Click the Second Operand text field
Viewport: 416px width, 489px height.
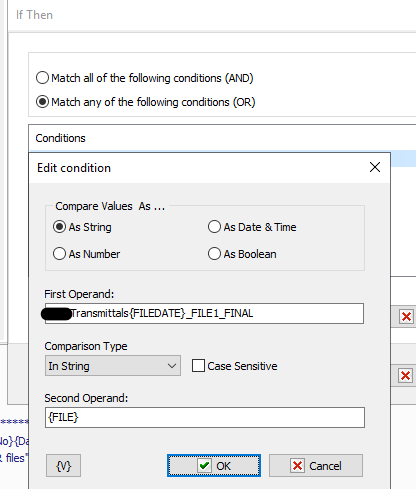coord(205,417)
